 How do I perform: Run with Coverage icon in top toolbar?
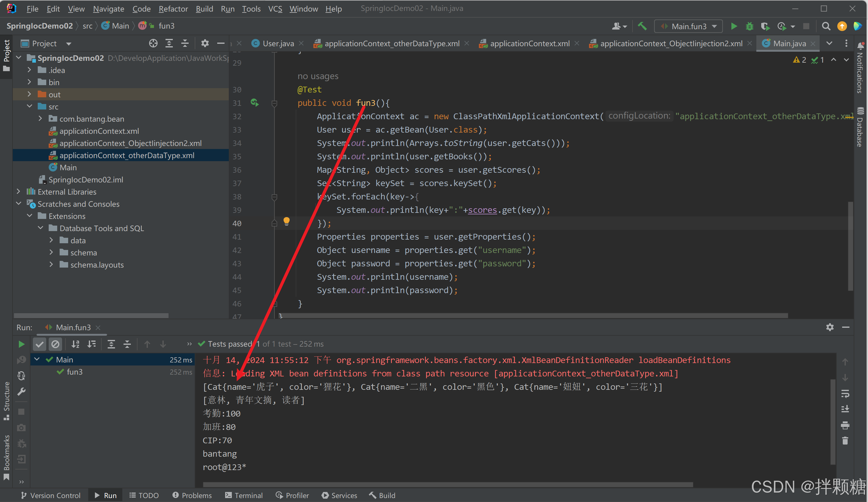(765, 26)
